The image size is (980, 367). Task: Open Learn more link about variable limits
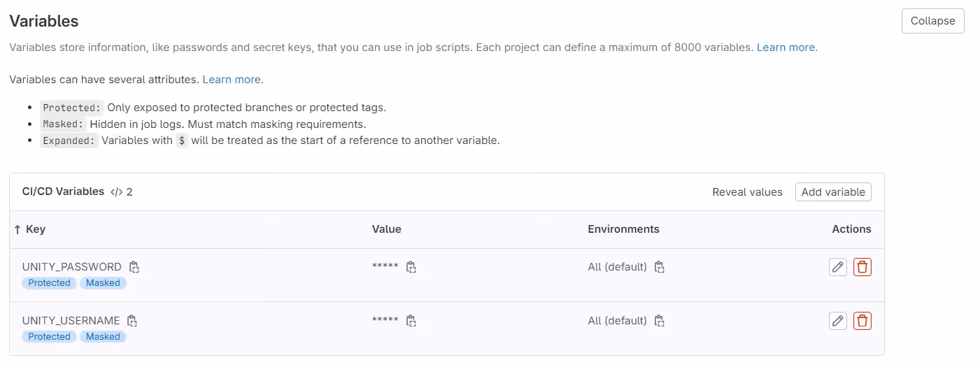(787, 48)
